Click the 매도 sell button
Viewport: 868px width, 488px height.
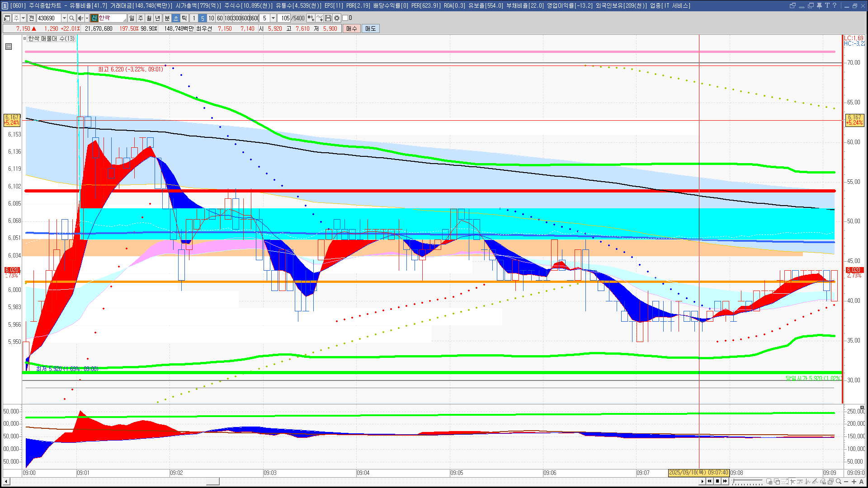coord(370,28)
